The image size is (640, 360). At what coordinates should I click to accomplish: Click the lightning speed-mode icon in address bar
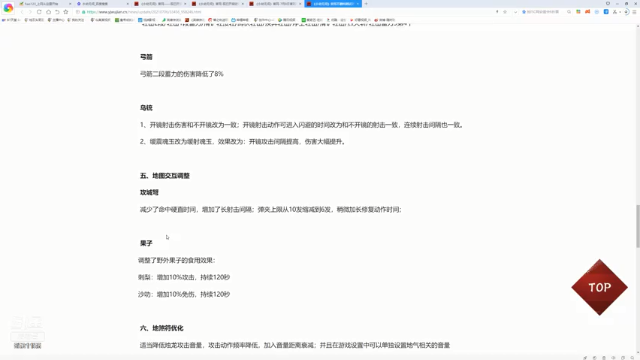[x=497, y=12]
